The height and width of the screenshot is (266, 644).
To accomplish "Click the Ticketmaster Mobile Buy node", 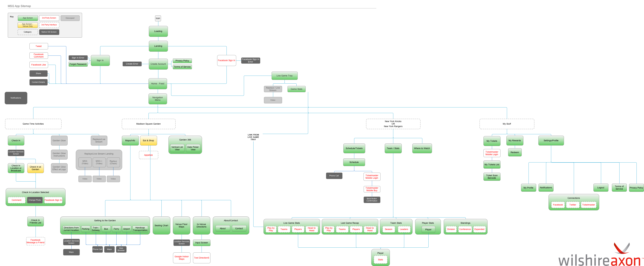I will pos(372,189).
